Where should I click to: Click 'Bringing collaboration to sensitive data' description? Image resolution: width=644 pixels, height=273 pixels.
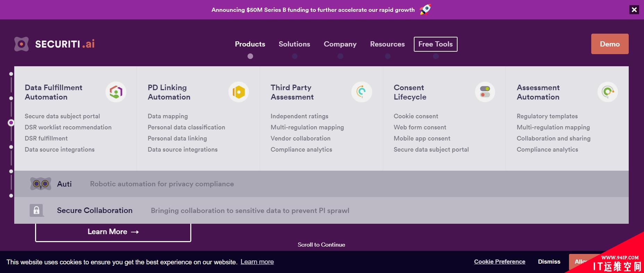(250, 211)
